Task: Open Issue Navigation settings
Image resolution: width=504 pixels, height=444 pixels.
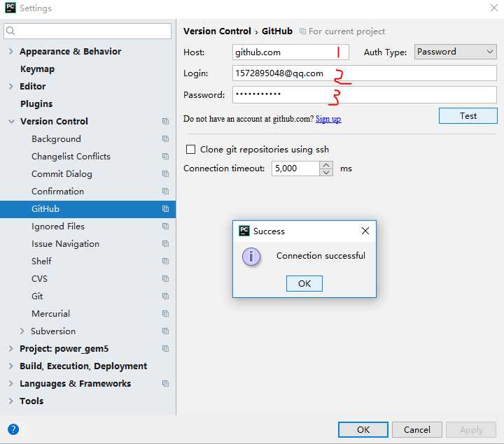Action: pyautogui.click(x=65, y=243)
